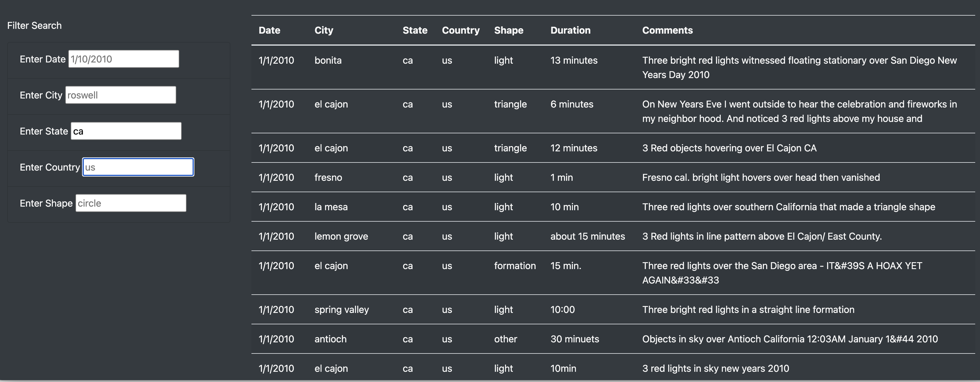The image size is (980, 382).
Task: Select the Duration column header
Action: 570,30
